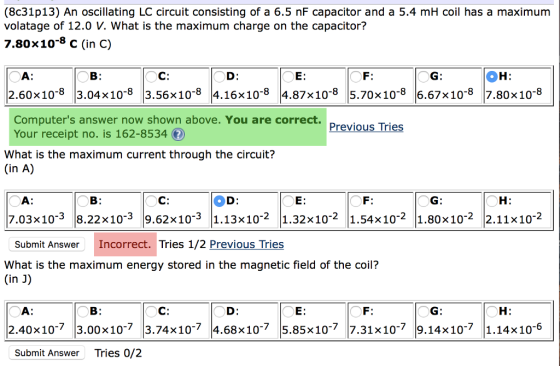Screen dimensions: 560x366
Task: Choose option F 1.54×10⁻² for current
Action: (x=356, y=201)
